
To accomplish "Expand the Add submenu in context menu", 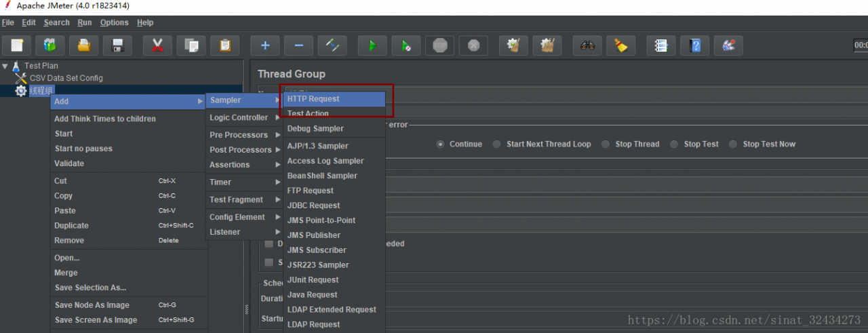I will 129,101.
